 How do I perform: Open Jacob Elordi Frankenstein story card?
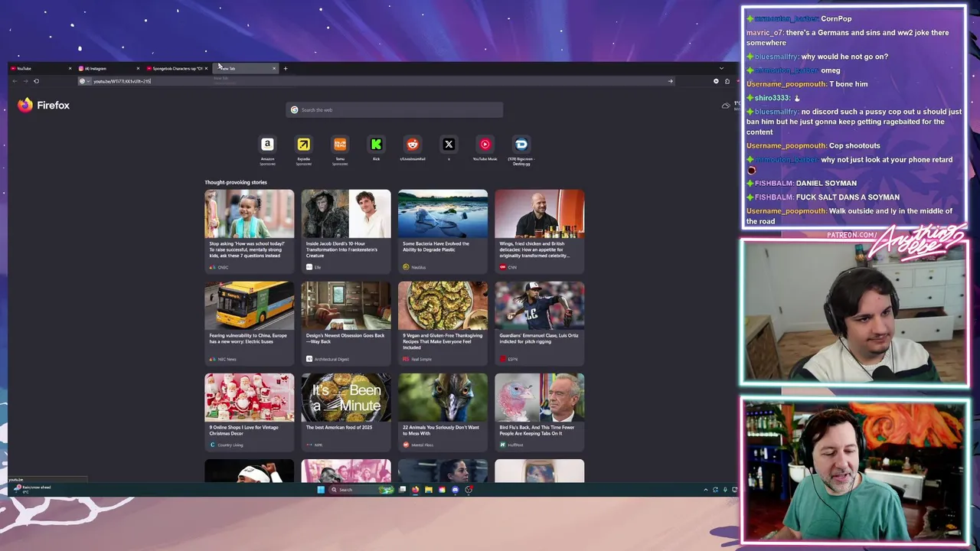(x=345, y=231)
